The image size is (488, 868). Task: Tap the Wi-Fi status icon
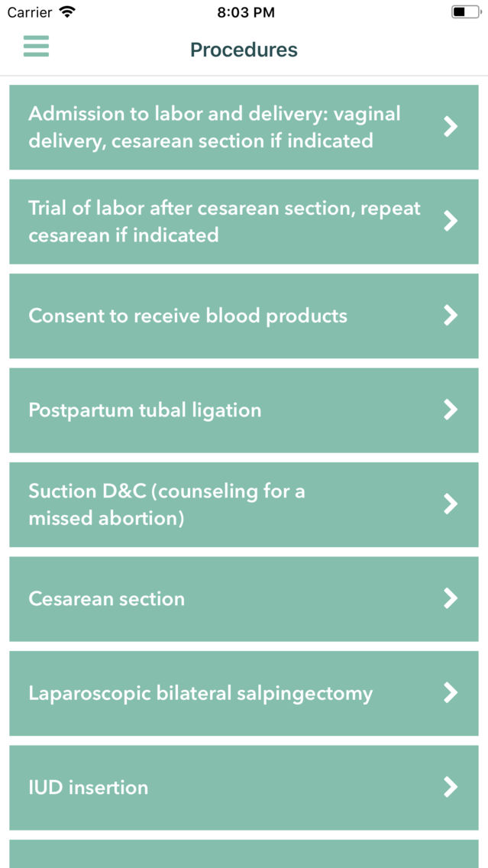67,12
